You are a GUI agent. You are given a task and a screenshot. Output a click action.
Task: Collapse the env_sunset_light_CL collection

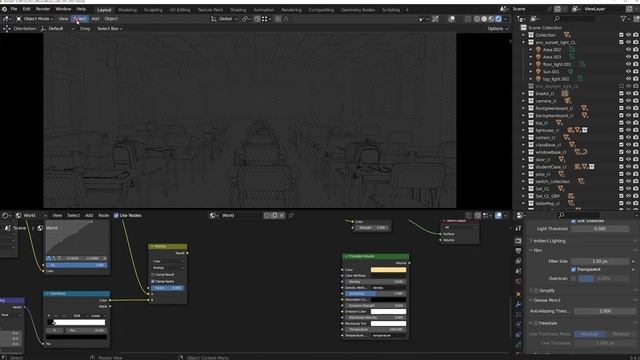point(524,42)
